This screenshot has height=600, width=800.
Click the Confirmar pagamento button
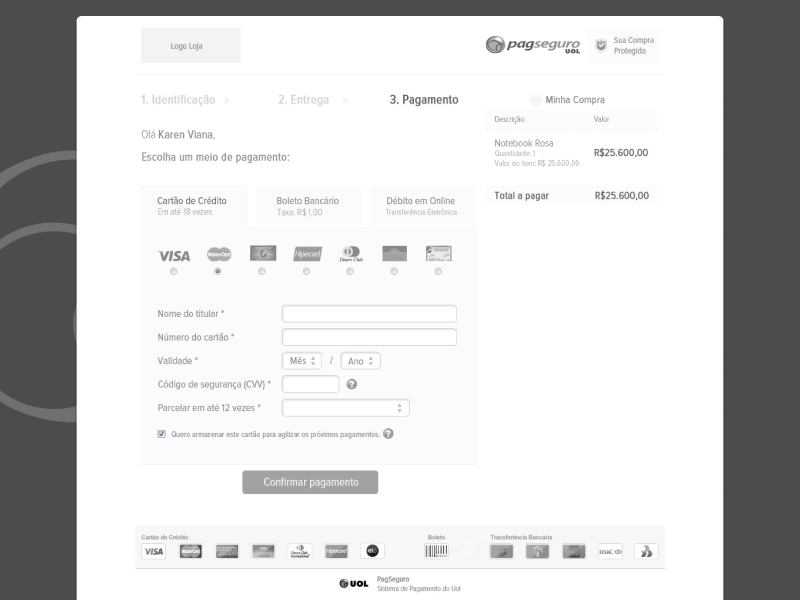coord(310,482)
